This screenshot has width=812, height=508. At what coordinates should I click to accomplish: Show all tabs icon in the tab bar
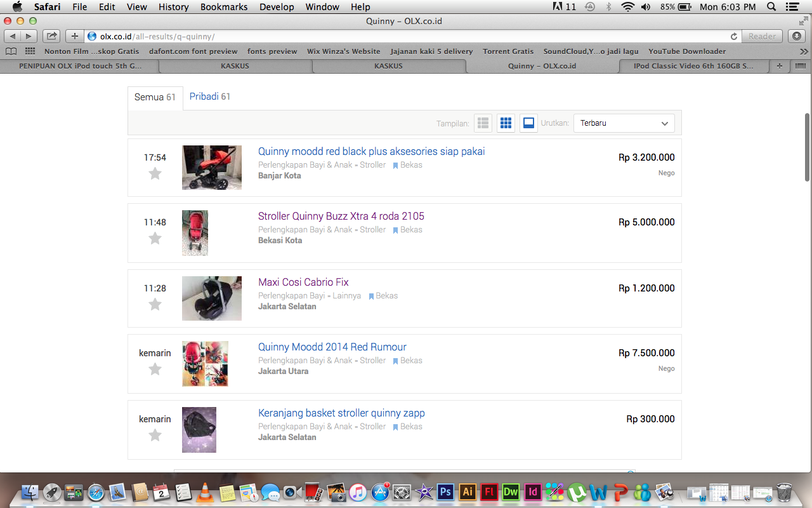pos(800,66)
